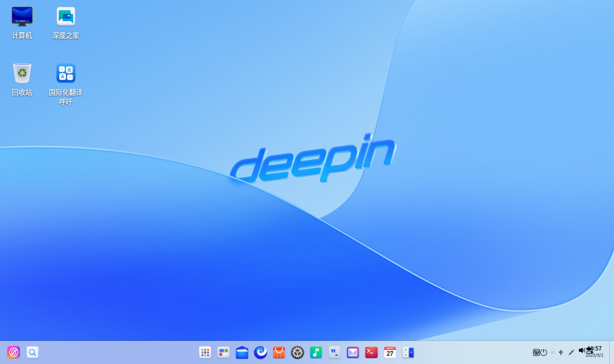Open the orange app store bag icon
Screen dimensions: 614x364
tap(279, 352)
